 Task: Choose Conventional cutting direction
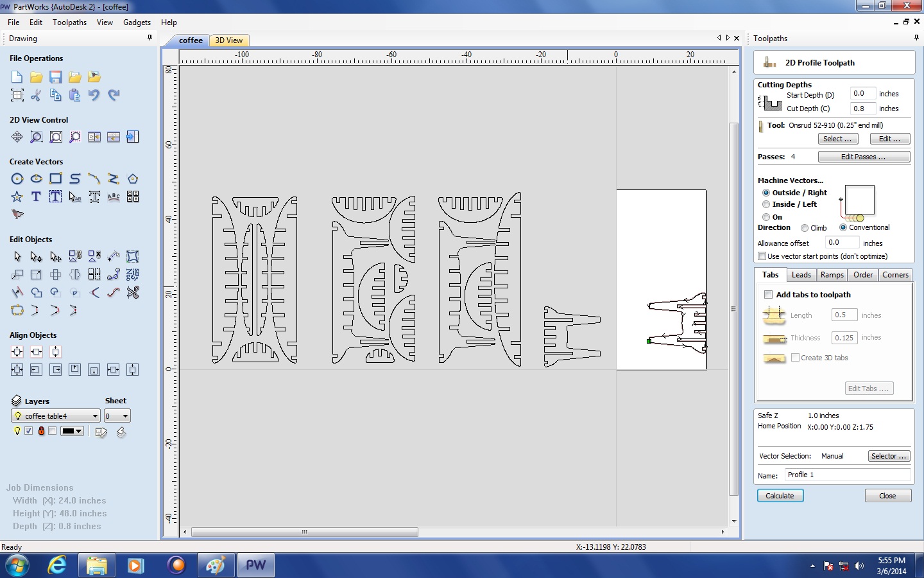tap(843, 227)
